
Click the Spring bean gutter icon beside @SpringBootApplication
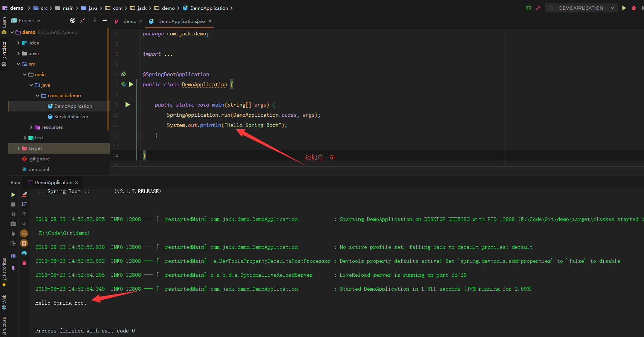point(124,74)
